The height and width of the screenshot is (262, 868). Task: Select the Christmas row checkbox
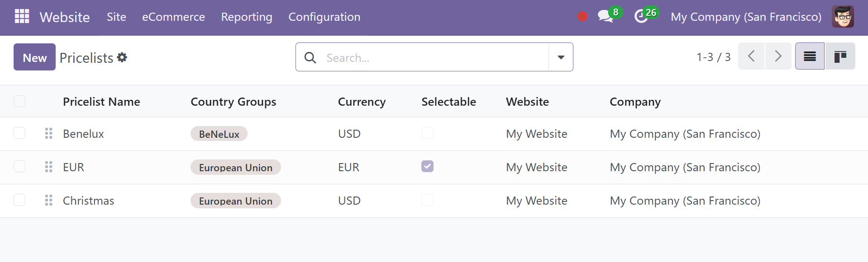19,200
